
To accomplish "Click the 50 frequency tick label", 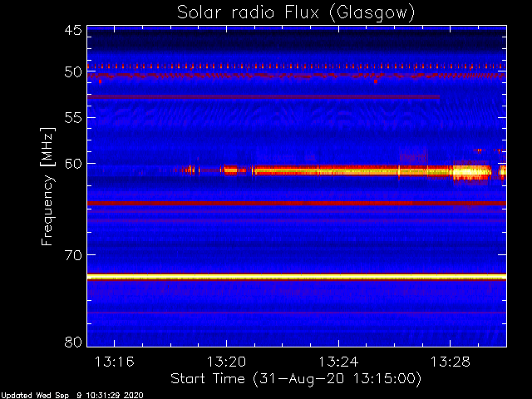I will (73, 72).
